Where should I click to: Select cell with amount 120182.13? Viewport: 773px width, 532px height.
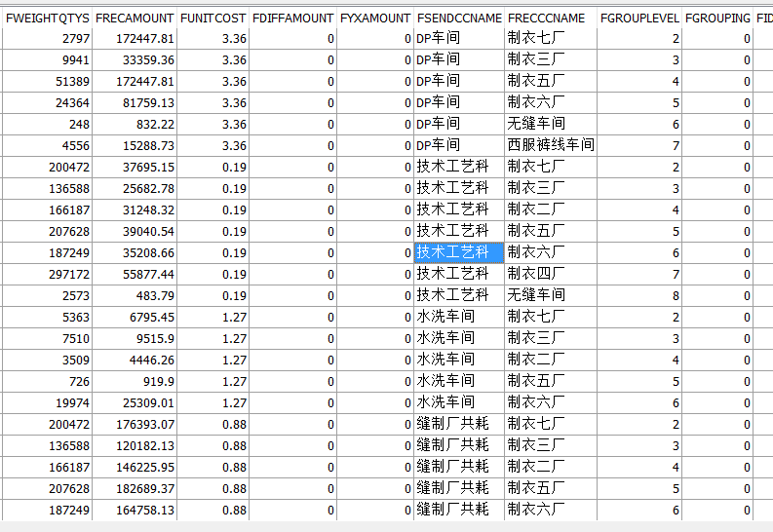coord(135,446)
